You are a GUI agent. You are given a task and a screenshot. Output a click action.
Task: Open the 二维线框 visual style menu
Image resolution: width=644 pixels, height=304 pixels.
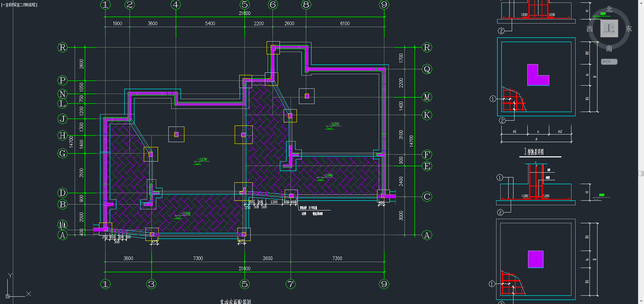click(27, 5)
